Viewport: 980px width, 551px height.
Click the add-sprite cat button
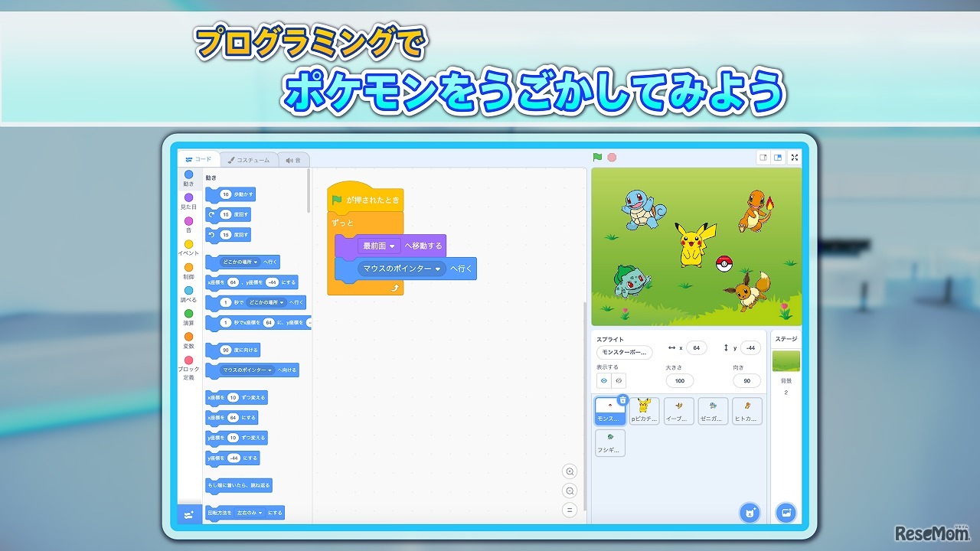pos(749,513)
